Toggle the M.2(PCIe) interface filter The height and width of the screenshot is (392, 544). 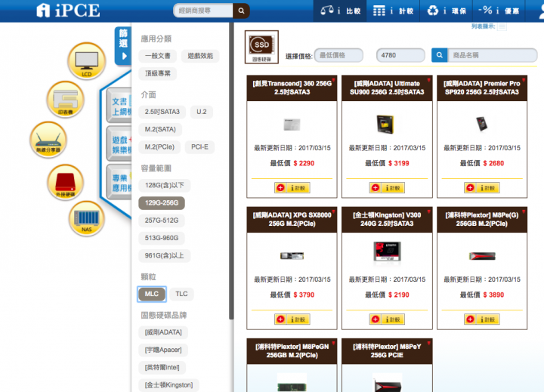pos(159,147)
